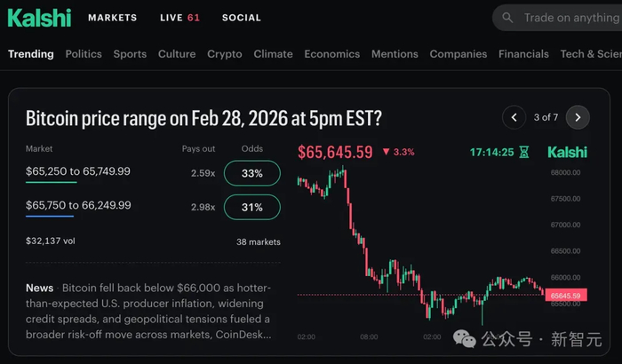Go to previous market with left arrow
622x364 pixels.
tap(514, 117)
